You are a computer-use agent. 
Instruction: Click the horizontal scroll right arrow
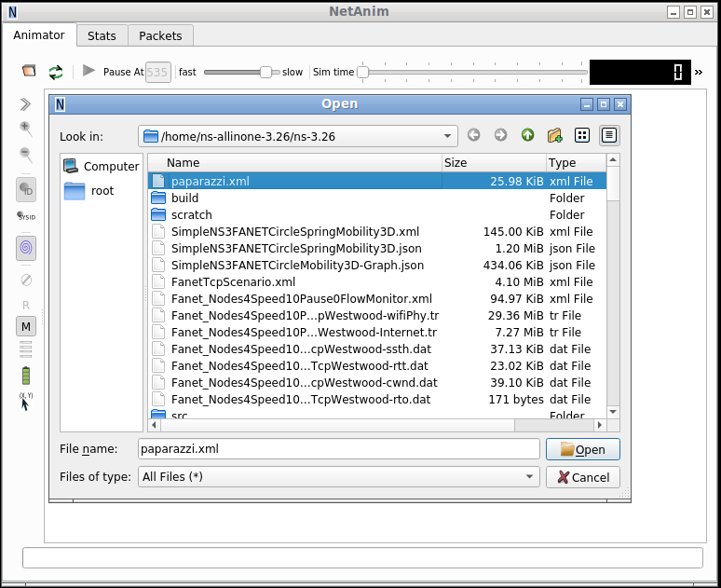point(599,425)
